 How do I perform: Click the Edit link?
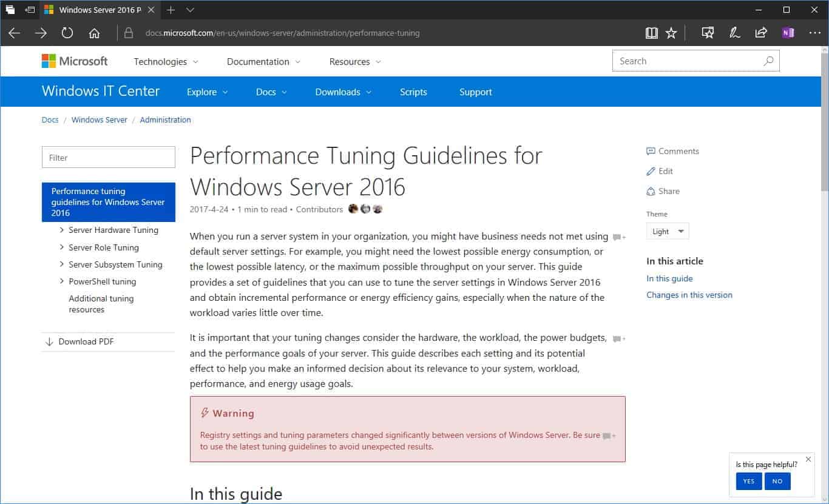(660, 171)
